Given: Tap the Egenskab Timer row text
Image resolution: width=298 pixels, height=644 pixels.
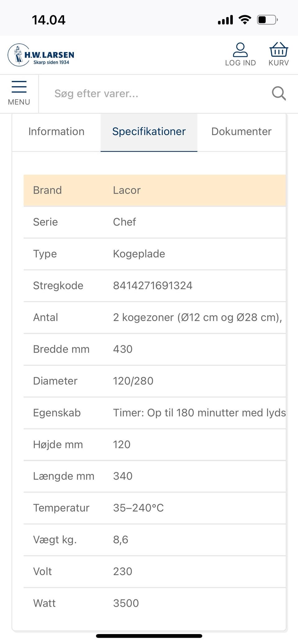Looking at the screenshot, I should [x=199, y=413].
